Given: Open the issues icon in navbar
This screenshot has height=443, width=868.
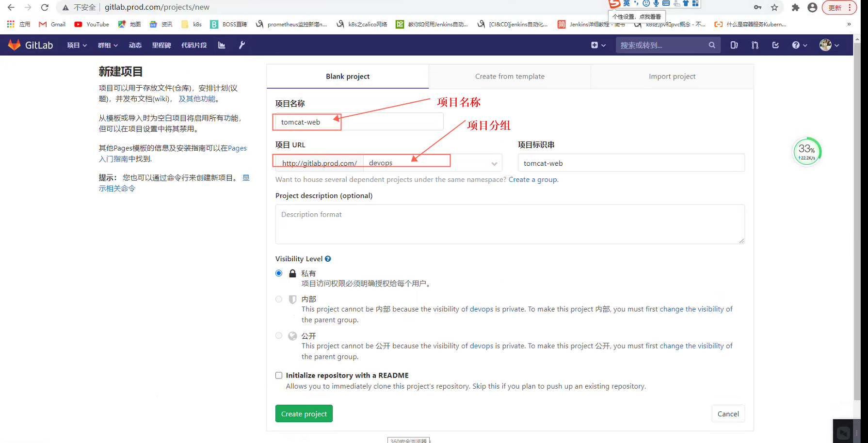Looking at the screenshot, I should (x=734, y=45).
